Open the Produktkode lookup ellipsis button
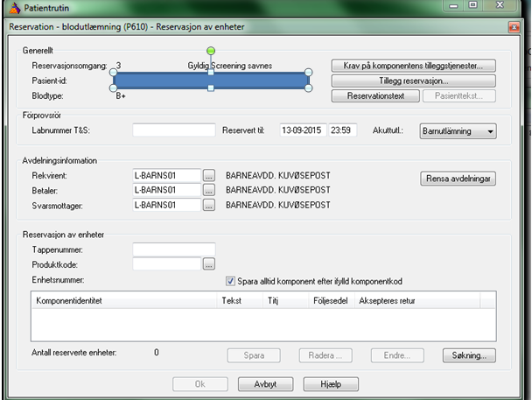 pyautogui.click(x=209, y=264)
